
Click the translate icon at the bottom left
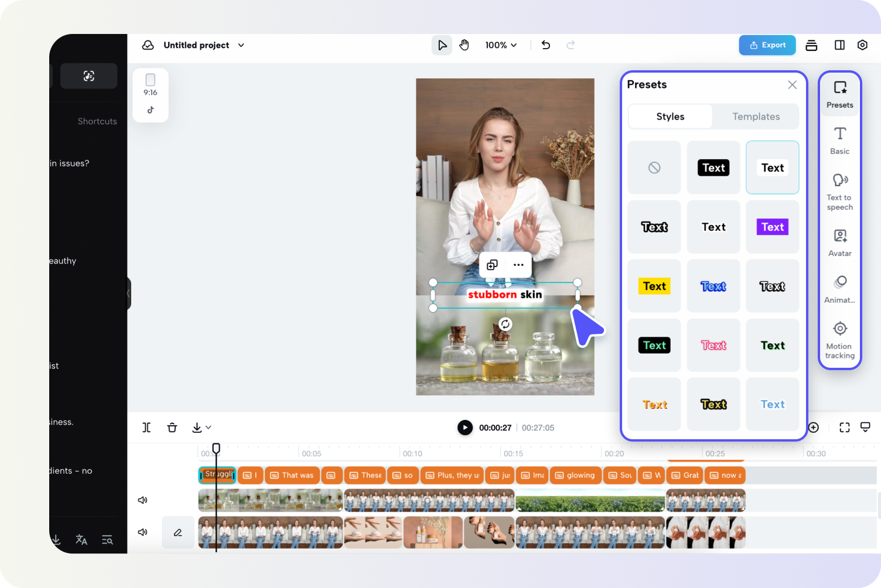[x=81, y=539]
